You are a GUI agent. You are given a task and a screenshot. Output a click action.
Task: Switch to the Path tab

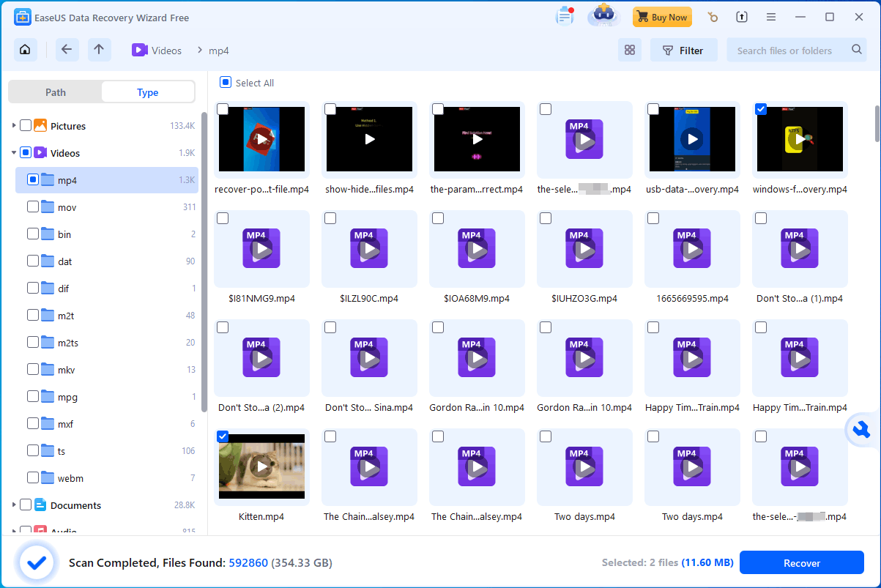coord(56,92)
